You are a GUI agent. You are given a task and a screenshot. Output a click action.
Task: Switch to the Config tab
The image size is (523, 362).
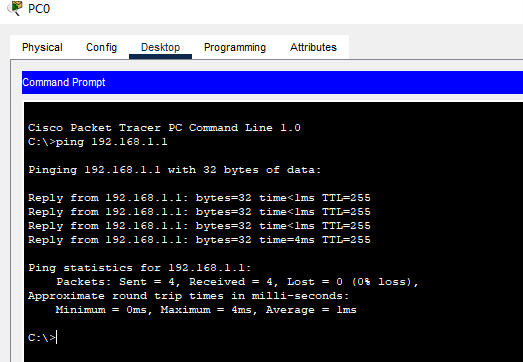click(x=101, y=47)
